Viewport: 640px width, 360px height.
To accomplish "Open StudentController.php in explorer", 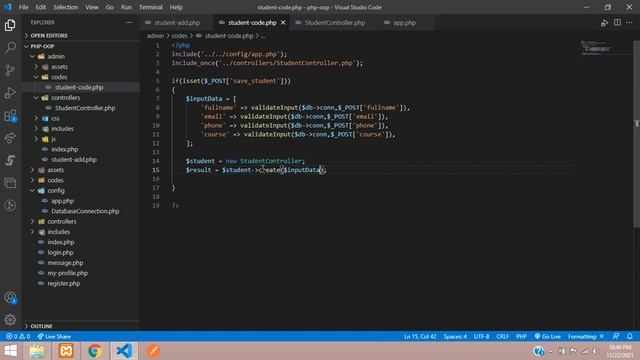I will pos(85,108).
